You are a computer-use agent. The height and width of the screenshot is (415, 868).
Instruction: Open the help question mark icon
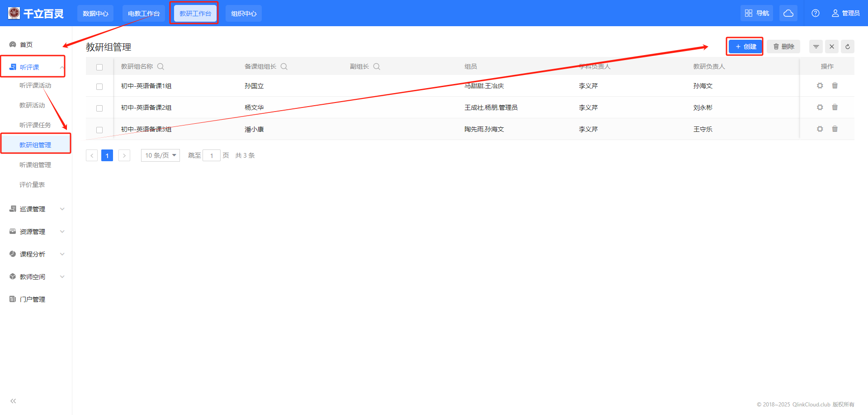pos(815,13)
